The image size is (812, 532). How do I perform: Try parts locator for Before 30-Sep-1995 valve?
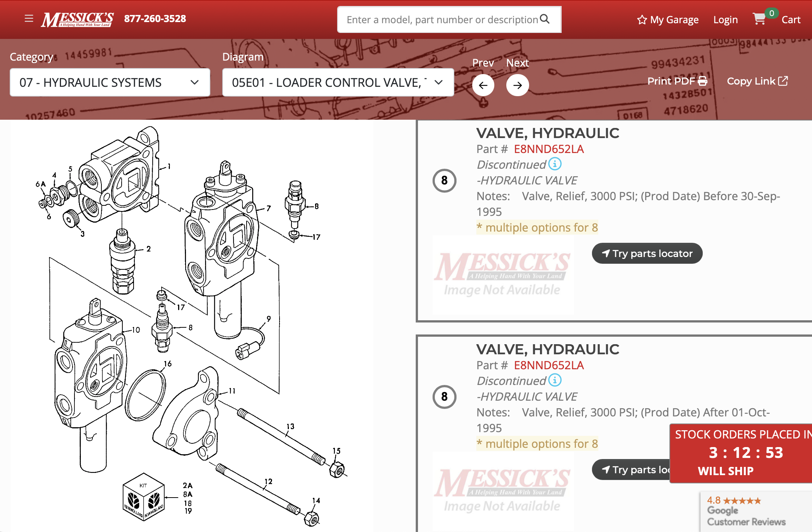click(x=647, y=253)
